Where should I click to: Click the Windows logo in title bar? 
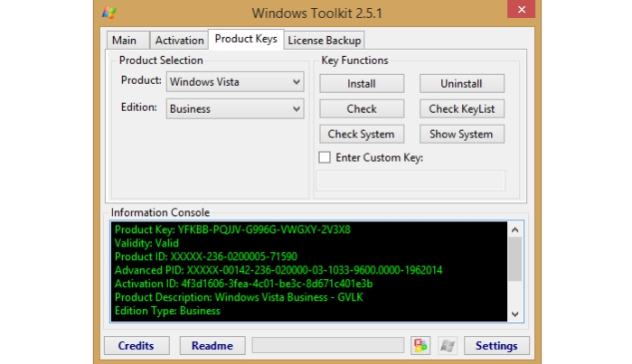tap(109, 13)
